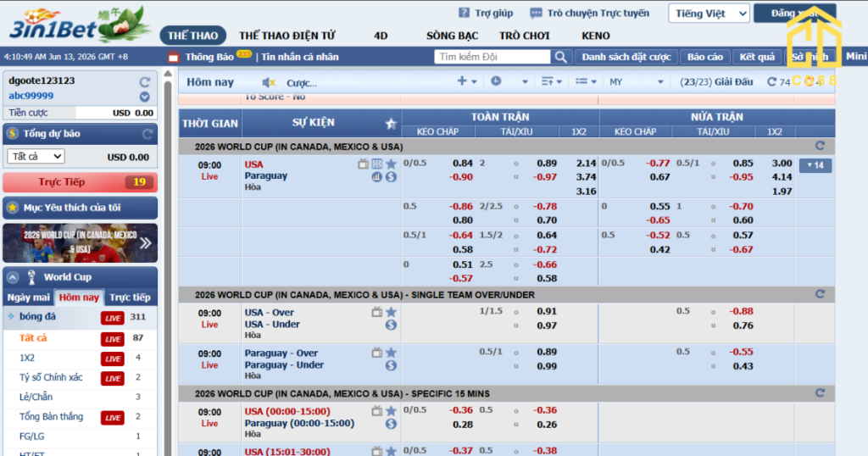Image resolution: width=868 pixels, height=456 pixels.
Task: Click the sidebar scrollbar up arrow
Action: [x=168, y=74]
